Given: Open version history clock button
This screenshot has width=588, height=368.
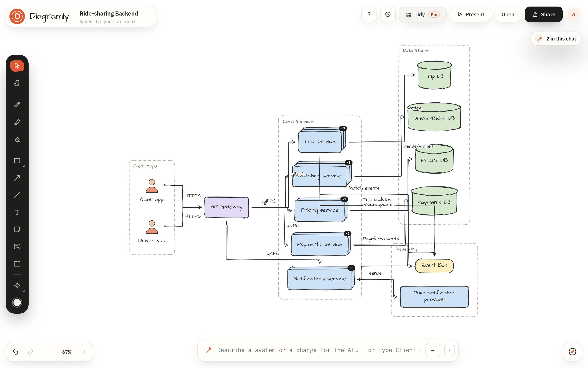Looking at the screenshot, I should click(388, 14).
